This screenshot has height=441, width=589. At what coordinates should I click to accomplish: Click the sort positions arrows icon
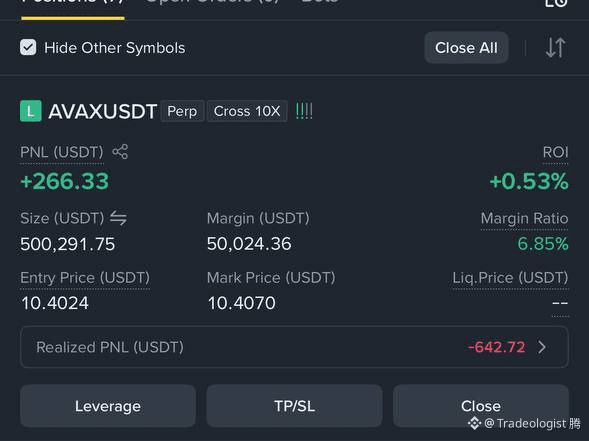556,48
